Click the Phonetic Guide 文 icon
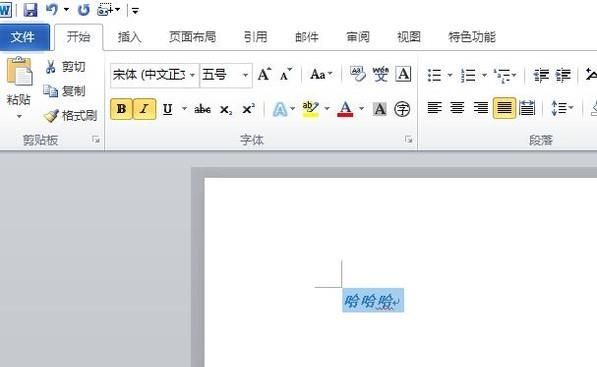The height and width of the screenshot is (367, 597). coord(380,75)
